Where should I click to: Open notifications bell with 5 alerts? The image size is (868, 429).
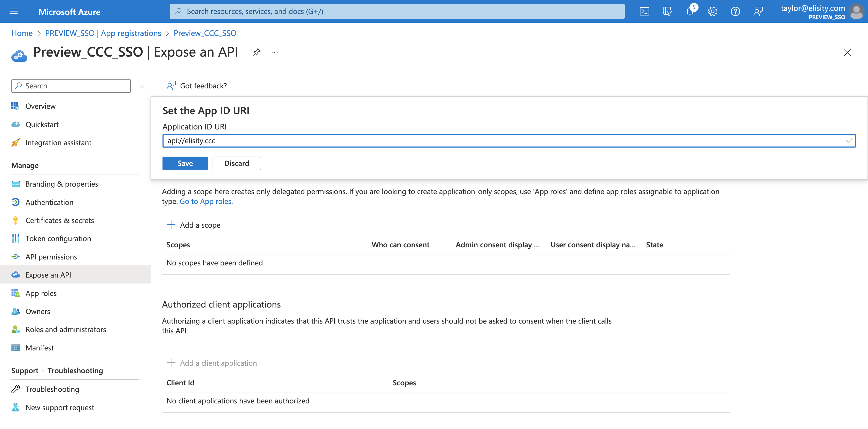690,11
